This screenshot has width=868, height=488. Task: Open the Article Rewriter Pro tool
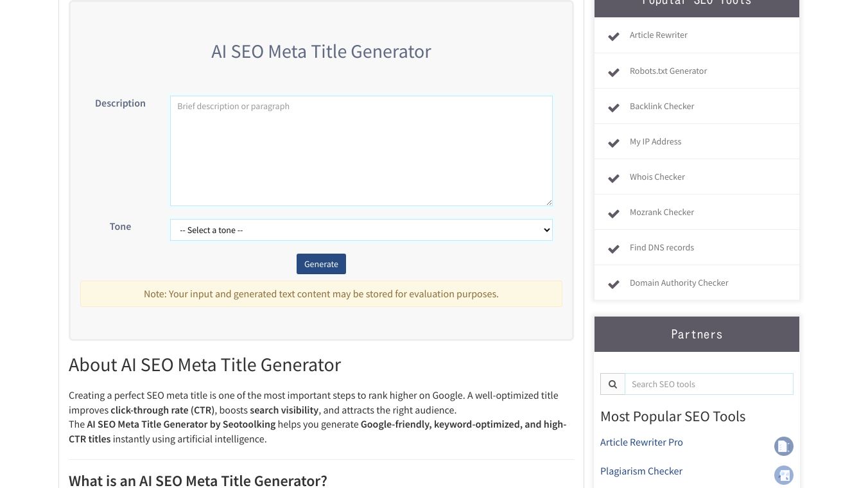click(641, 442)
